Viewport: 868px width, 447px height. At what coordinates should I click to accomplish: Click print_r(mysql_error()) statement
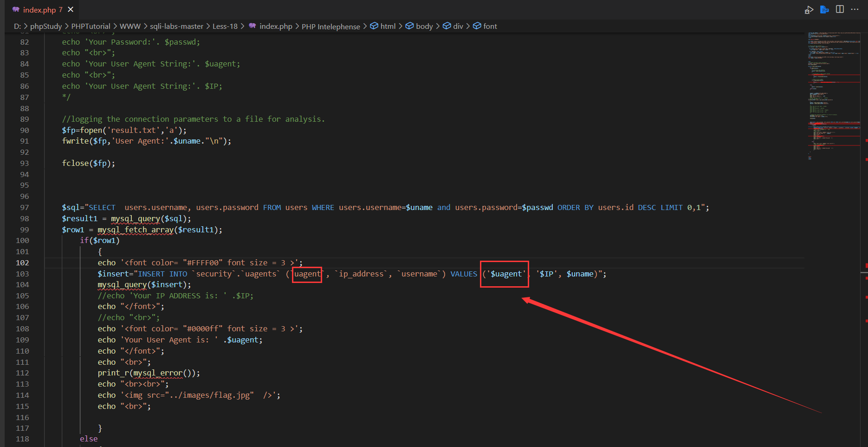(149, 373)
